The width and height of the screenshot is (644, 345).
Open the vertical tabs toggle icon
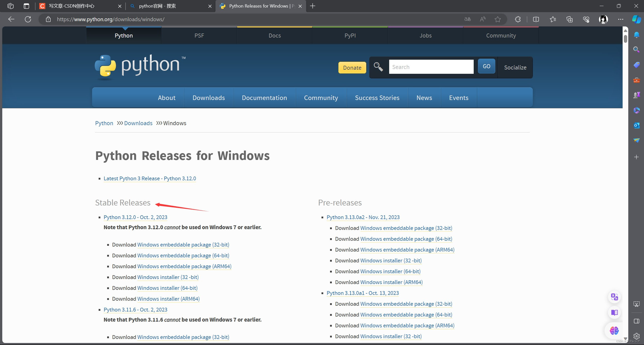coord(26,6)
